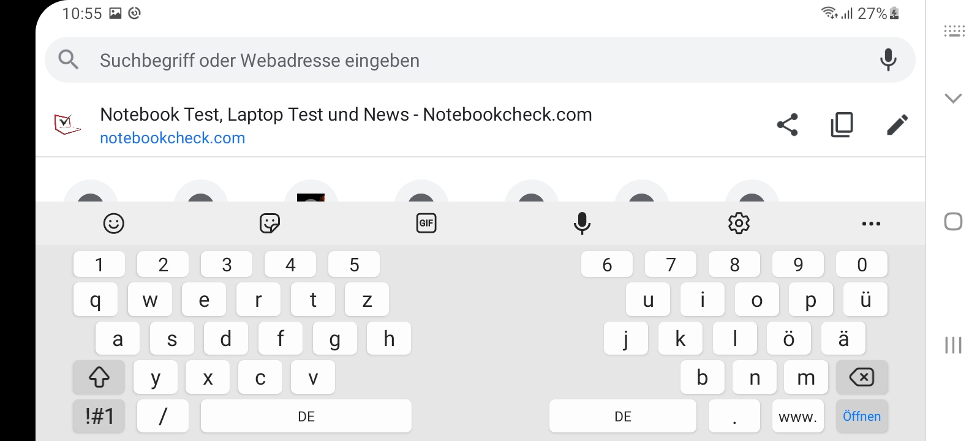
Task: Open the GIF keyboard
Action: (x=426, y=224)
